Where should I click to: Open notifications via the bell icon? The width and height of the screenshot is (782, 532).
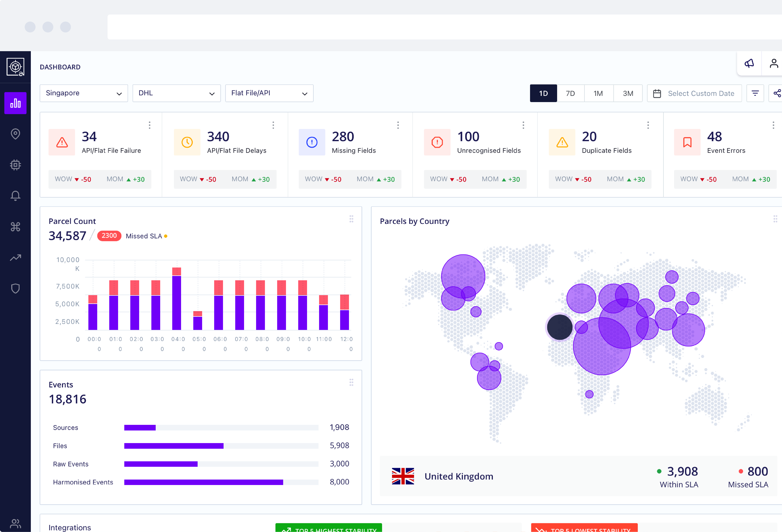(x=15, y=196)
